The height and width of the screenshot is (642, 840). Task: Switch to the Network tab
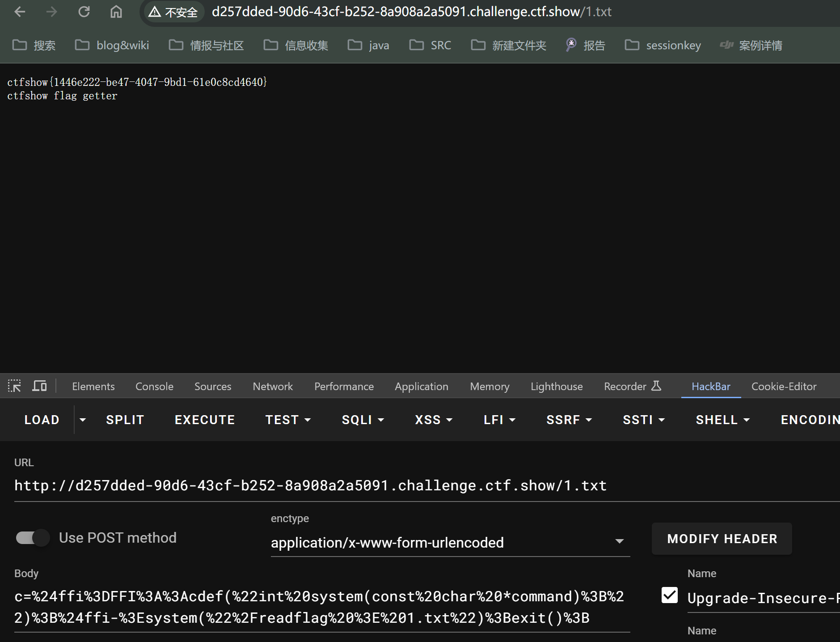click(273, 387)
